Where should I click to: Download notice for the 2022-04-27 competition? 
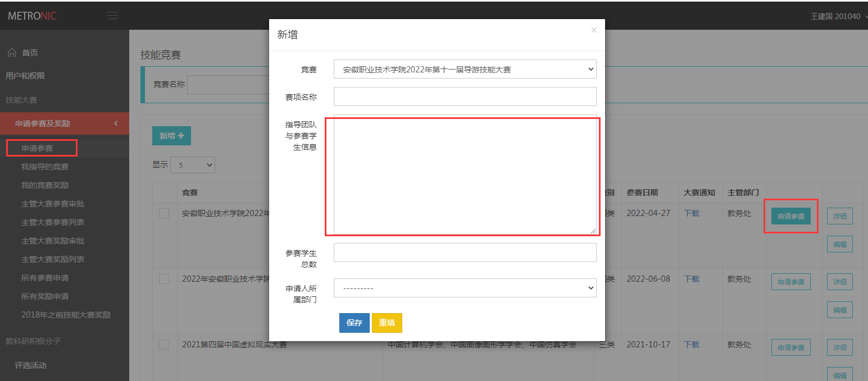(692, 213)
